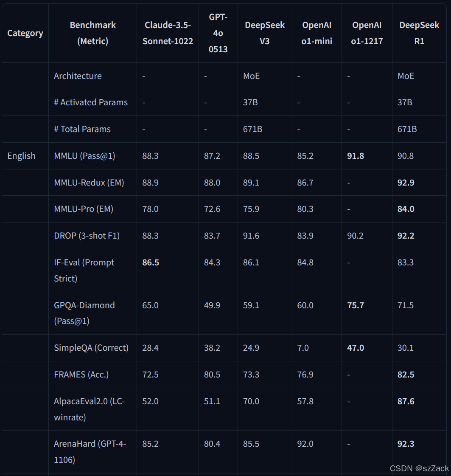Click the Category column header
This screenshot has height=476, width=451.
(25, 33)
